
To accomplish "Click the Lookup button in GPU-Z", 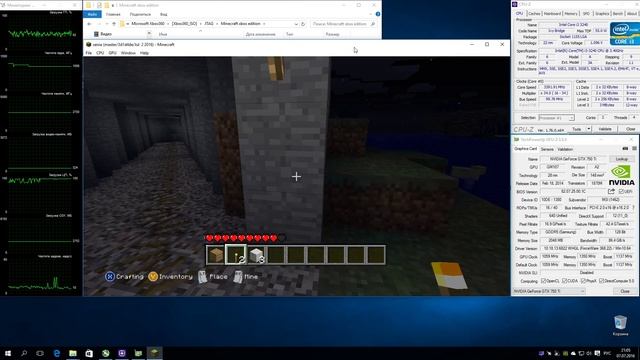I will [x=622, y=159].
